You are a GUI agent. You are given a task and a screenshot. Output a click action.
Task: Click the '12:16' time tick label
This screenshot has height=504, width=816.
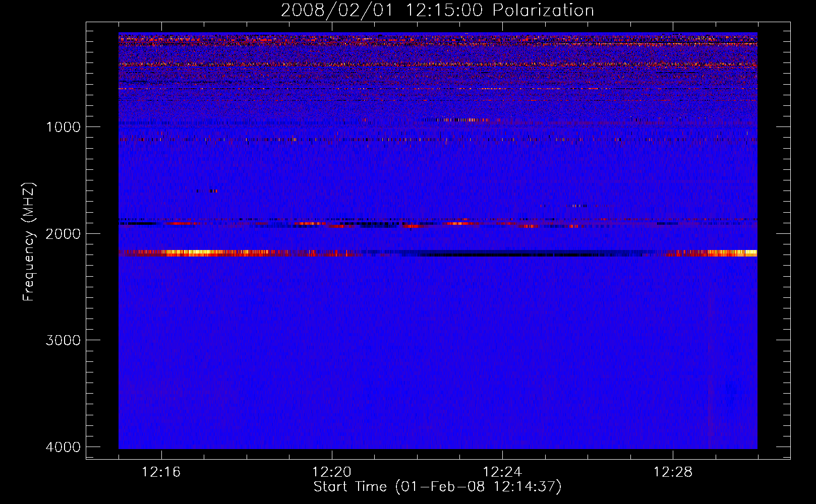(x=161, y=472)
